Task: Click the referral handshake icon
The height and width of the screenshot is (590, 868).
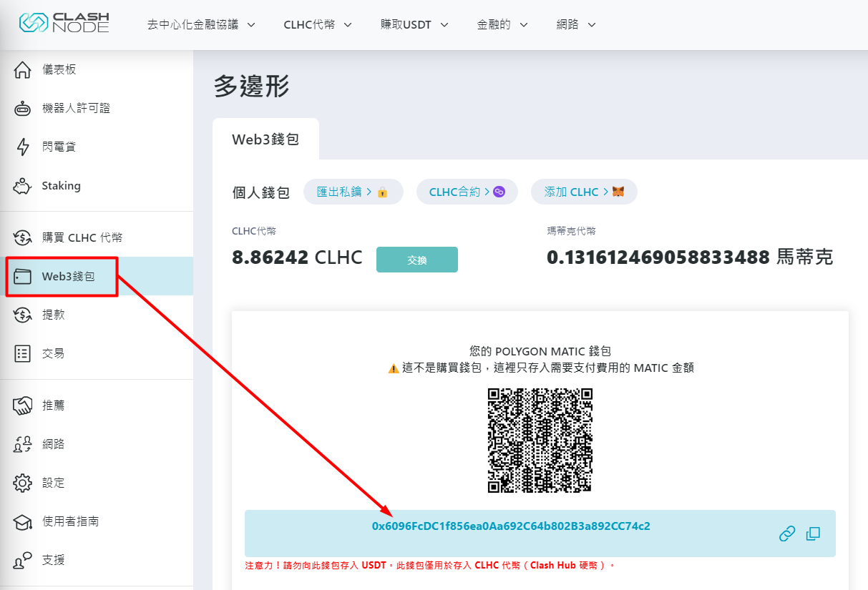Action: [x=23, y=405]
